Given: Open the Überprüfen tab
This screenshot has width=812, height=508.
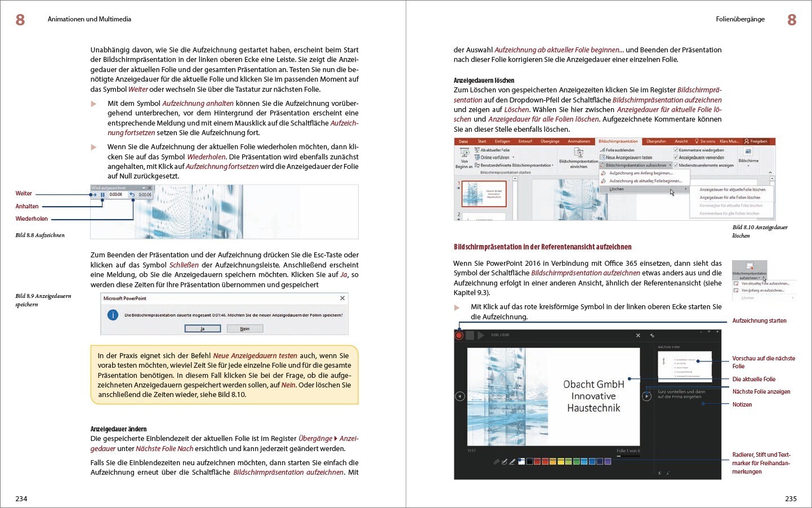Looking at the screenshot, I should (x=656, y=141).
